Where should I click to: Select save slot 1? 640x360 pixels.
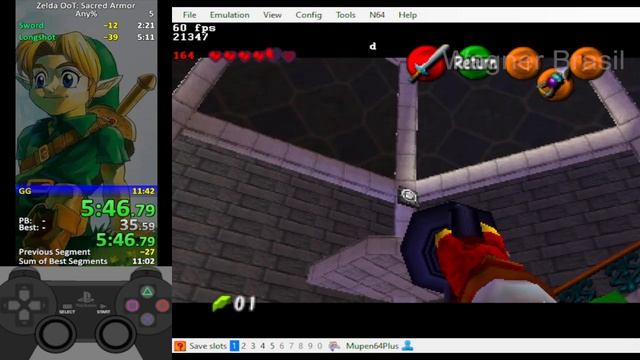point(234,346)
